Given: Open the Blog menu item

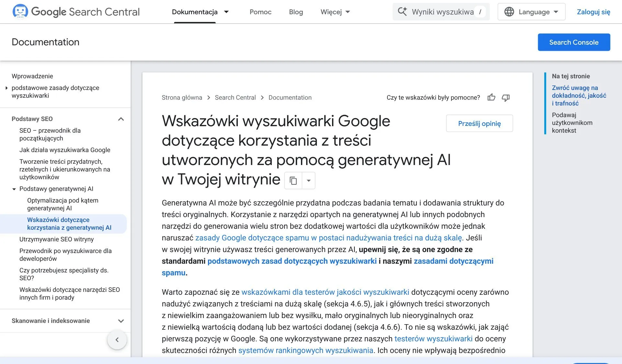Looking at the screenshot, I should [x=296, y=12].
